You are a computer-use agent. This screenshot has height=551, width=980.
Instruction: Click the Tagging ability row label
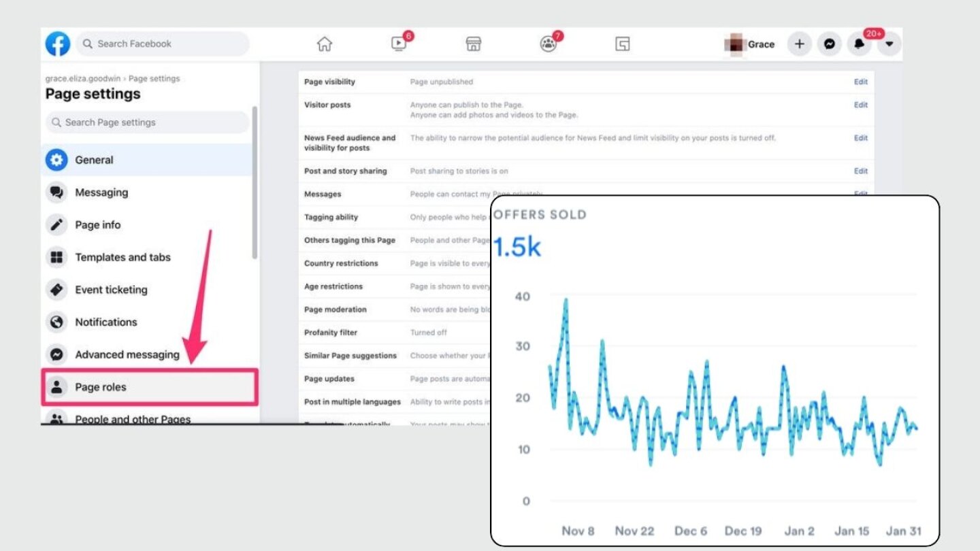(x=331, y=217)
